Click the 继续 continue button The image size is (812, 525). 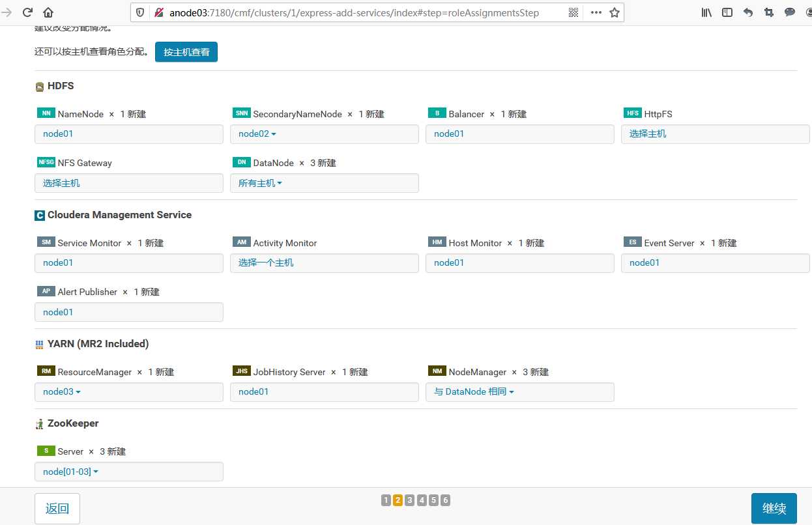[x=774, y=509]
